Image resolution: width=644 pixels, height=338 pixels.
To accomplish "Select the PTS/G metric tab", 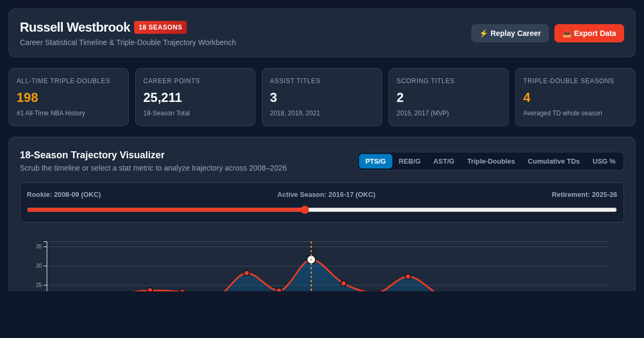I will tap(376, 161).
